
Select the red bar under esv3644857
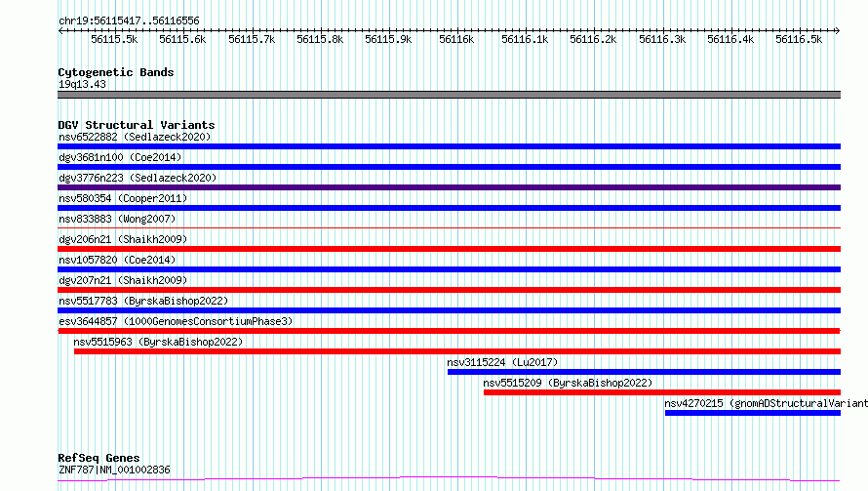(x=449, y=331)
